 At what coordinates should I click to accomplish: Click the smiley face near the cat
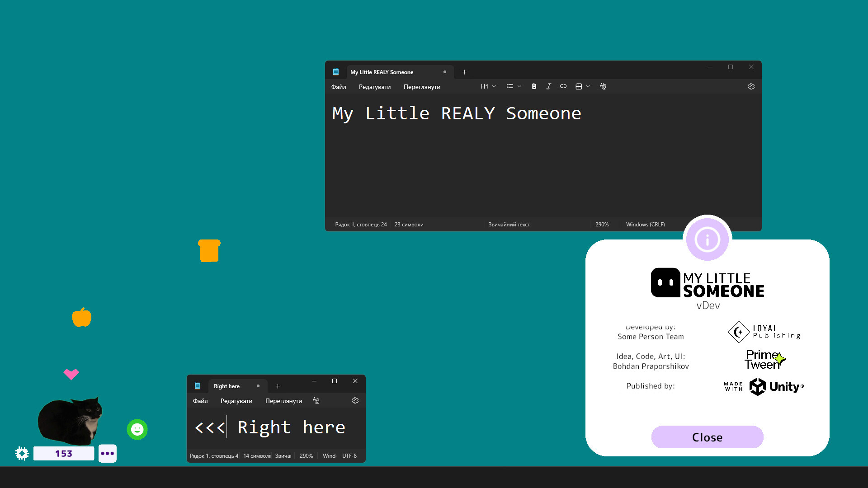click(x=137, y=429)
